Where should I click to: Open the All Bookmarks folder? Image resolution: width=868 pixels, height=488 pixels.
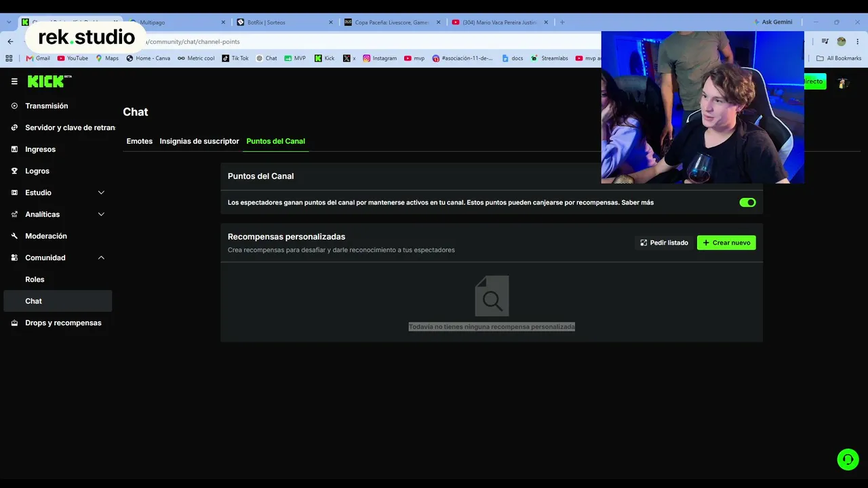click(x=839, y=58)
